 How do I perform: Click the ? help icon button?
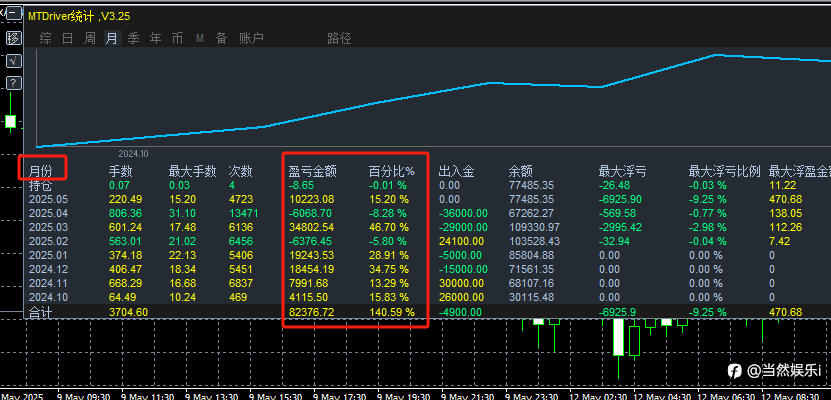(x=13, y=82)
